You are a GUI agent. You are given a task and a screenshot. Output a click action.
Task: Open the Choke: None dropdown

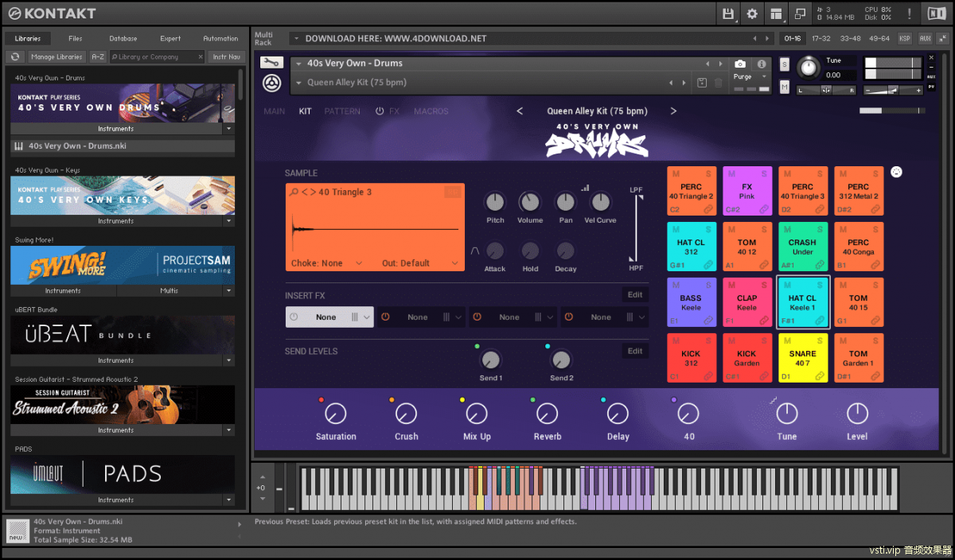[326, 263]
